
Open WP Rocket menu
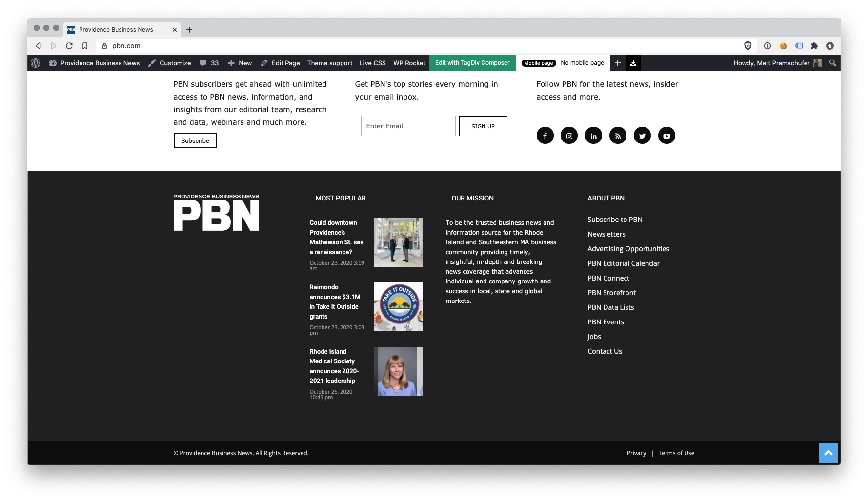point(409,63)
